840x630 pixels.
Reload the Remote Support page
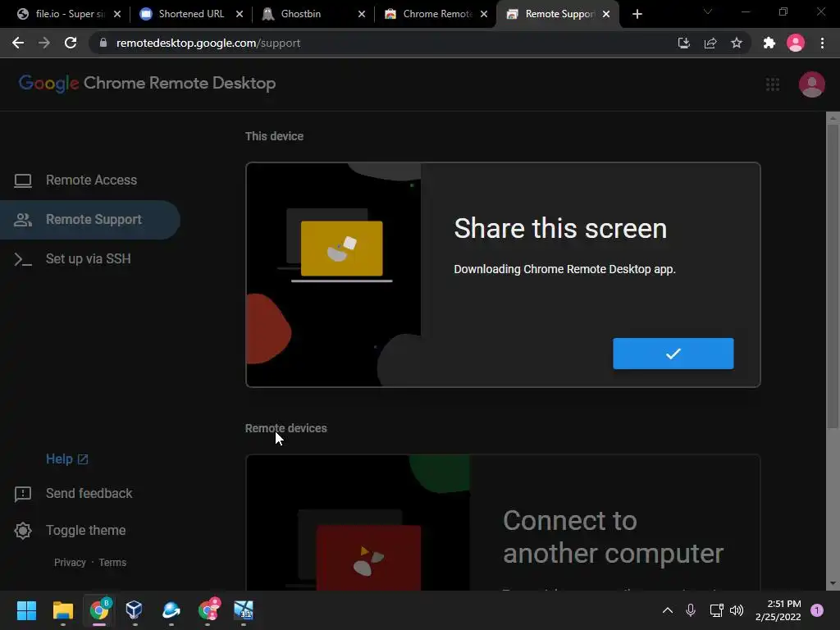[71, 43]
